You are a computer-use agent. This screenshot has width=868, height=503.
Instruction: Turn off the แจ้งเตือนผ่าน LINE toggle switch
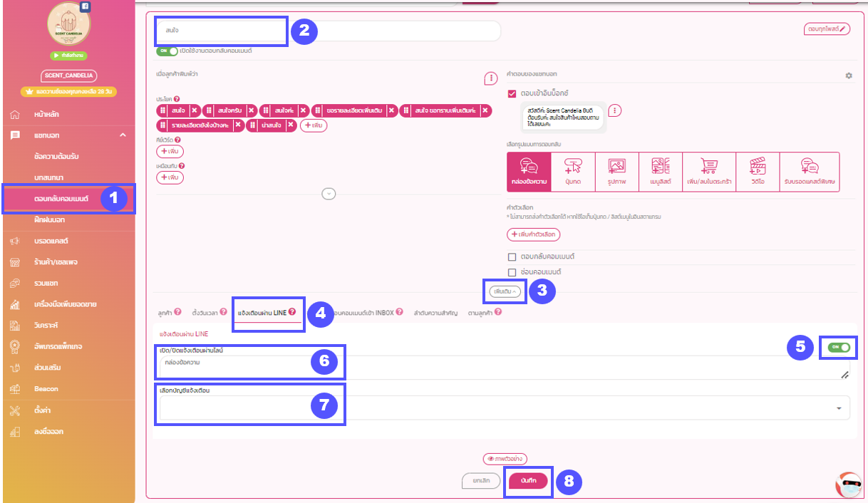[x=839, y=348]
